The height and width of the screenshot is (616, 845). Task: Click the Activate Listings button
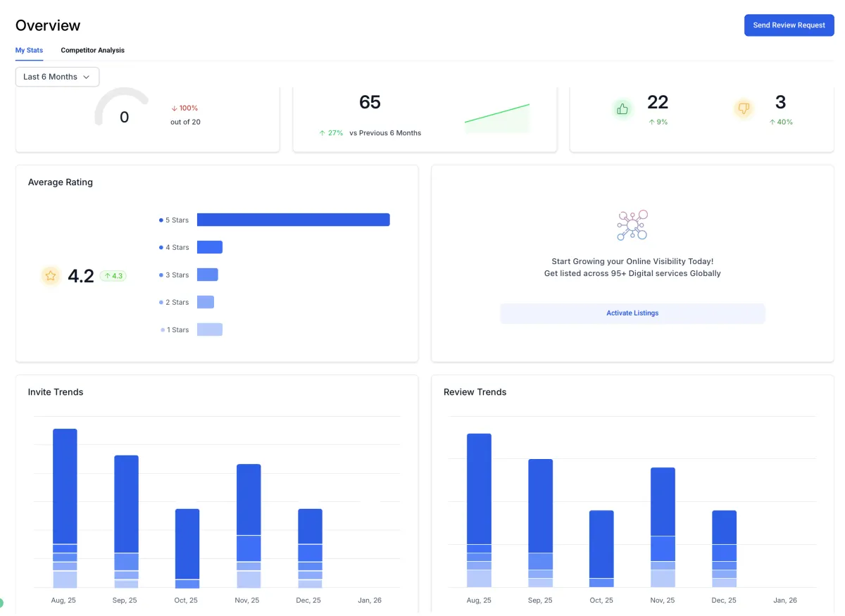[632, 313]
